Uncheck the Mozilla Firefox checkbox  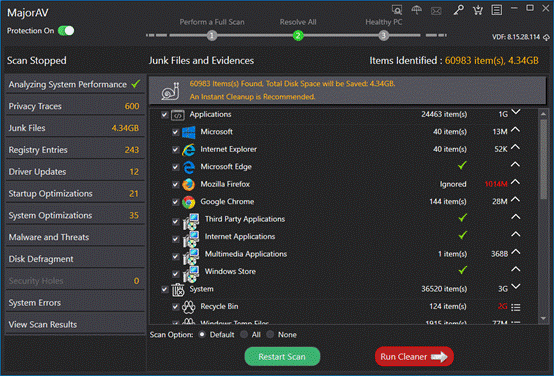pyautogui.click(x=175, y=184)
